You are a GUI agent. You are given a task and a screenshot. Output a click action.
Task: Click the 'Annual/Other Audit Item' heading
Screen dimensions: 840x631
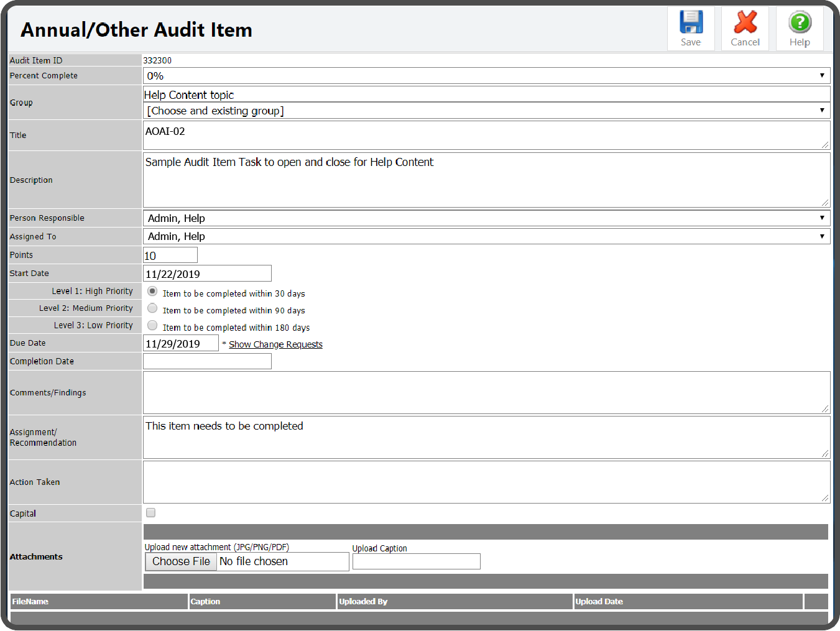136,30
